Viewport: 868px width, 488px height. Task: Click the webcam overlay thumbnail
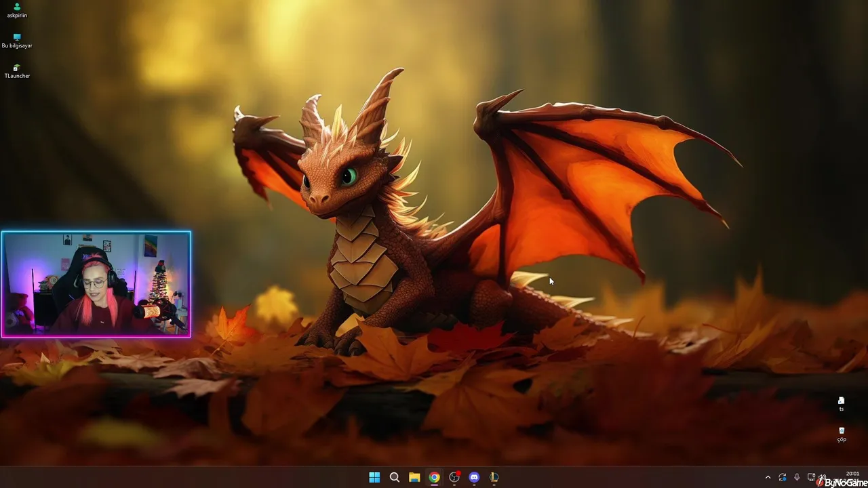(x=96, y=284)
